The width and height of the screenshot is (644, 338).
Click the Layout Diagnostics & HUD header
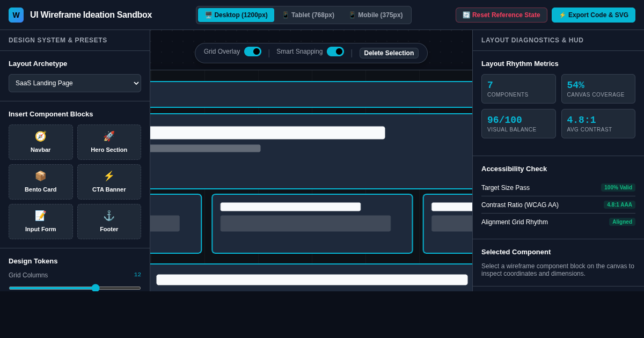click(532, 40)
